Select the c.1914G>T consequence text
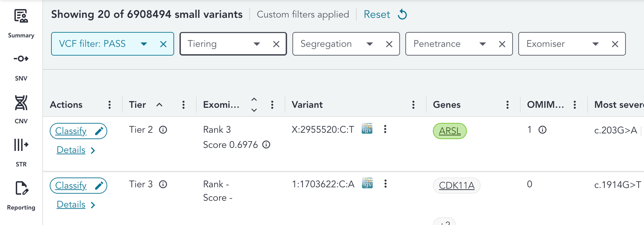 pos(618,185)
